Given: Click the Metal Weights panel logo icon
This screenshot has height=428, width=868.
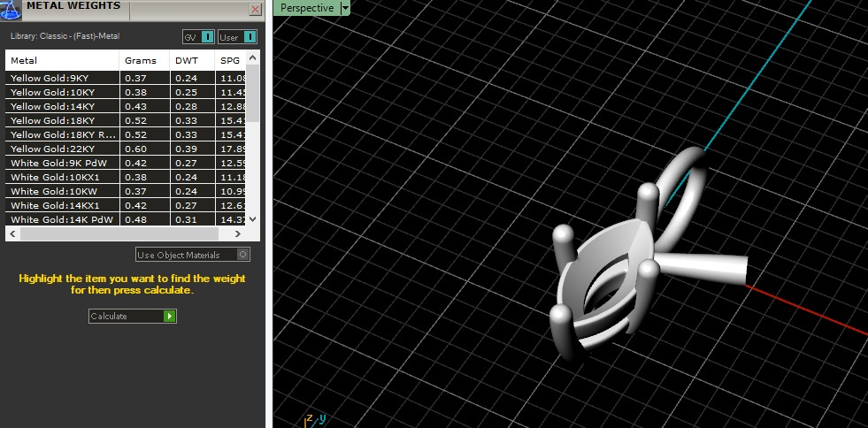Looking at the screenshot, I should [10, 10].
